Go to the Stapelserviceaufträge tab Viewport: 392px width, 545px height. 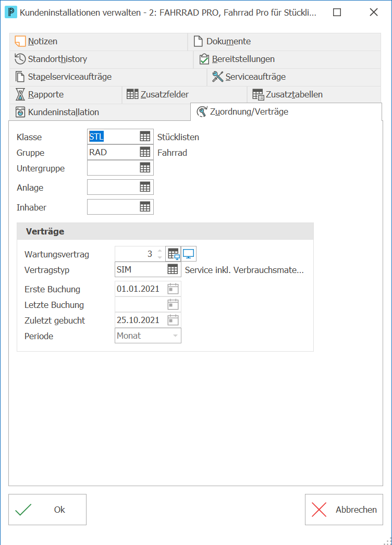click(x=108, y=77)
